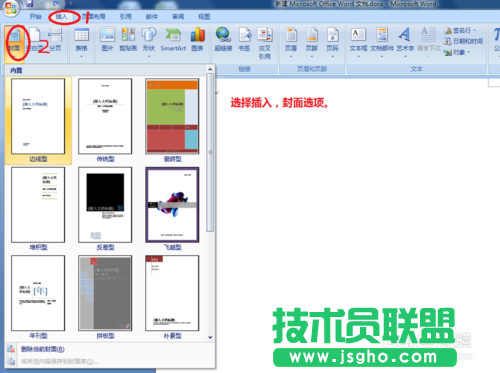Insert a 空白页 blank page
Image resolution: width=500 pixels, height=373 pixels.
35,41
